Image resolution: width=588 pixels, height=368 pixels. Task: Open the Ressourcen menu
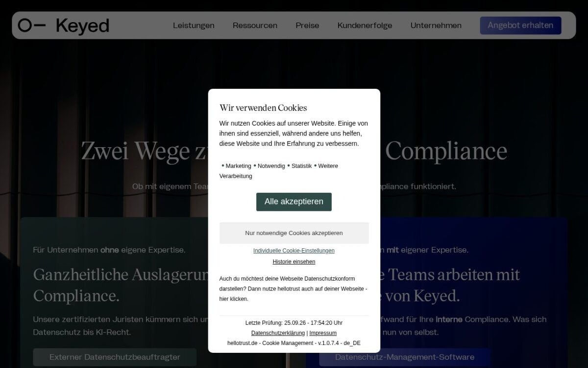(x=255, y=26)
